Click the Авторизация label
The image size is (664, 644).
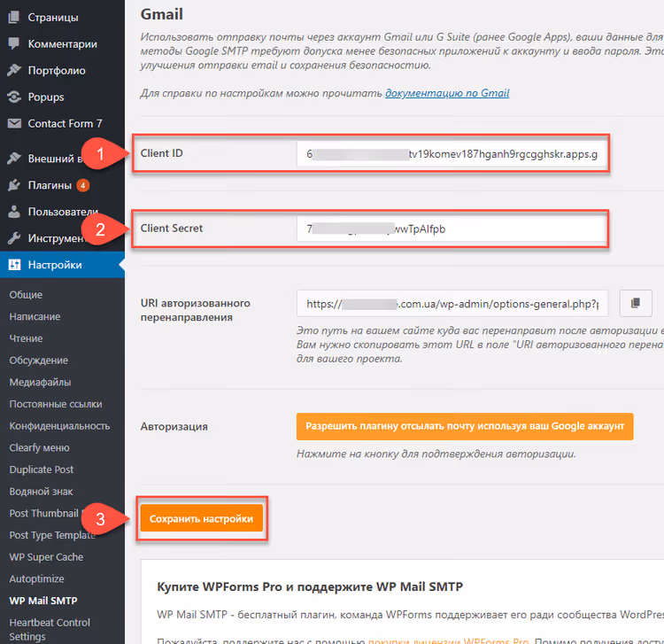[x=174, y=426]
